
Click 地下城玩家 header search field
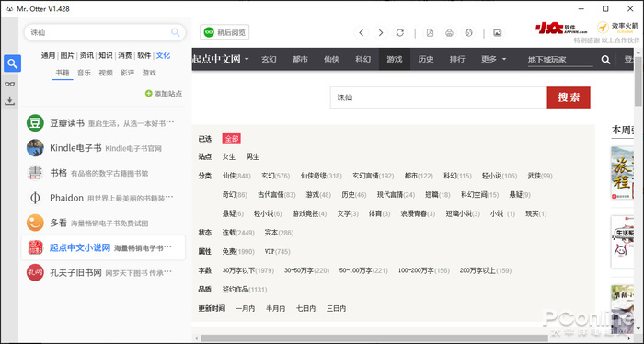560,60
